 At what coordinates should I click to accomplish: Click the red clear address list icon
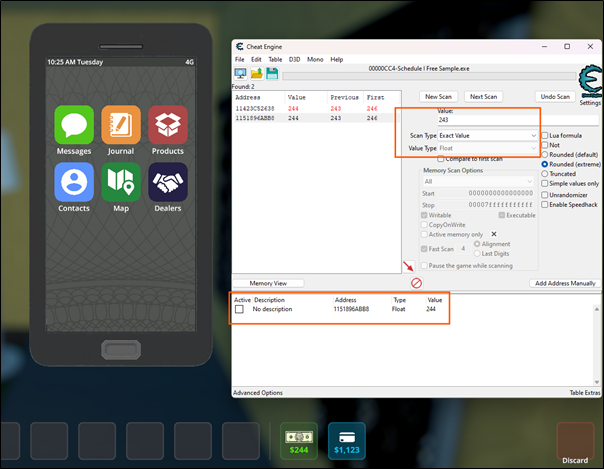tap(417, 283)
